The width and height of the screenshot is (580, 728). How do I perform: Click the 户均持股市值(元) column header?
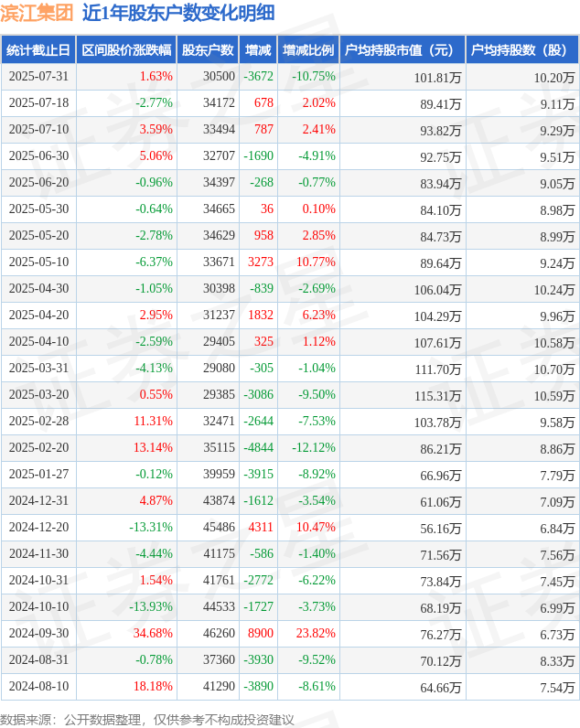tap(403, 49)
